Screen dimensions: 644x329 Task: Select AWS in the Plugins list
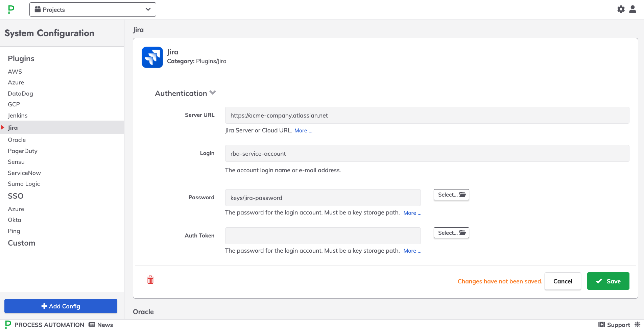[15, 72]
